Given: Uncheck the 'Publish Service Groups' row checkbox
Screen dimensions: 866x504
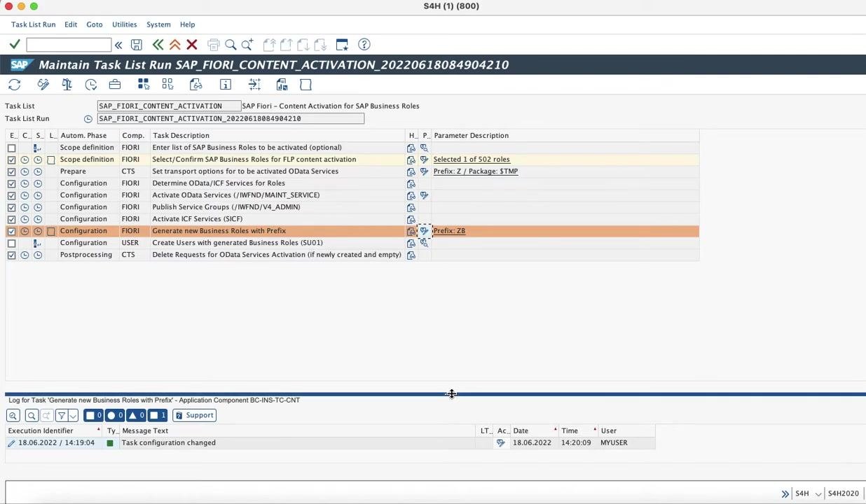Looking at the screenshot, I should [11, 207].
